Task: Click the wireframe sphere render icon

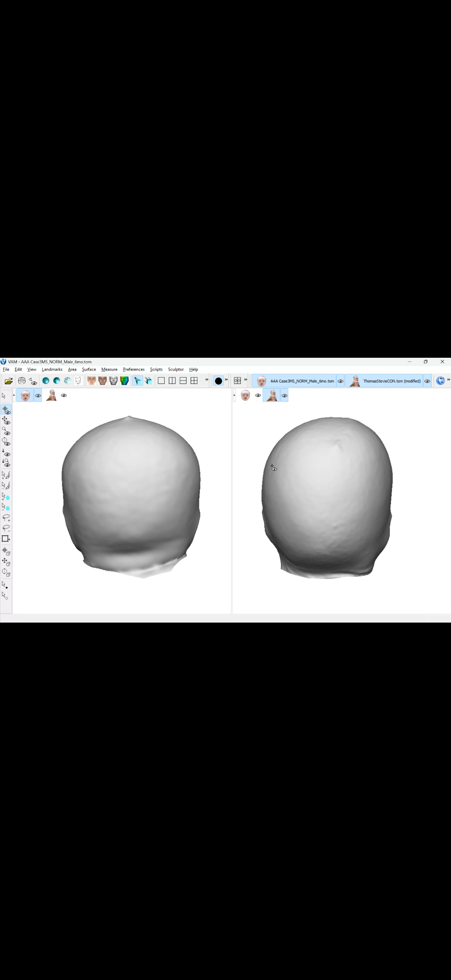Action: pyautogui.click(x=67, y=381)
